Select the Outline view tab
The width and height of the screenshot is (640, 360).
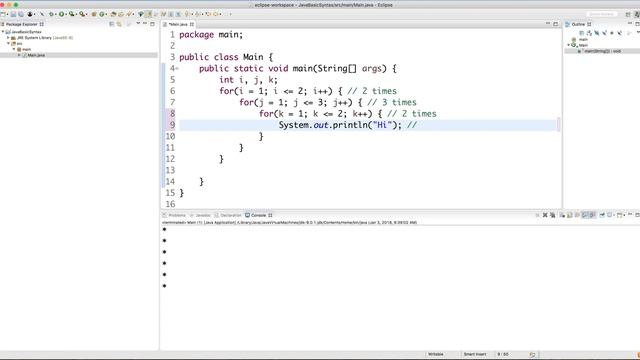pos(578,24)
